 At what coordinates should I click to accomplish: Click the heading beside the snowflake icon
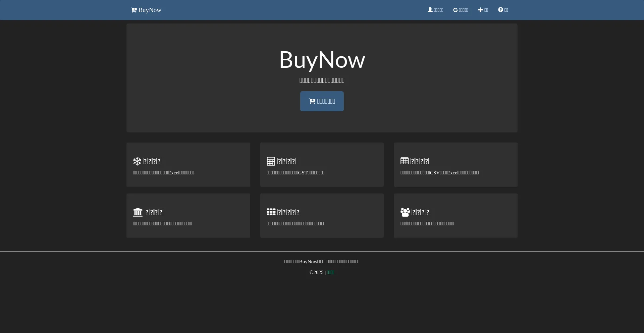152,161
